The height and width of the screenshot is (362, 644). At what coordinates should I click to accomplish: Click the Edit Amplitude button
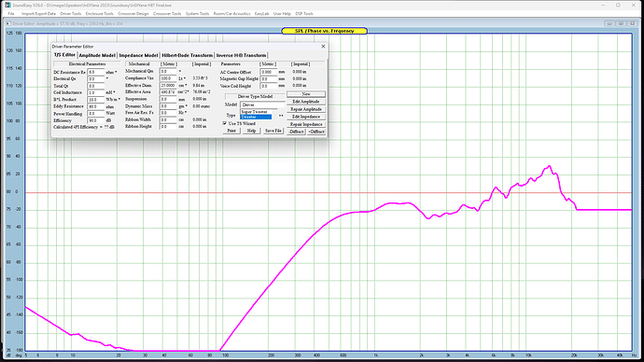(x=306, y=102)
